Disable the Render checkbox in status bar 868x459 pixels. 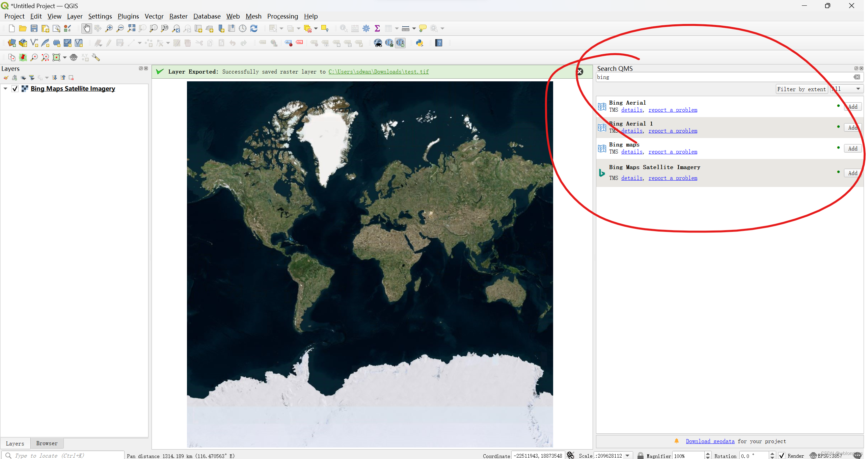click(782, 455)
